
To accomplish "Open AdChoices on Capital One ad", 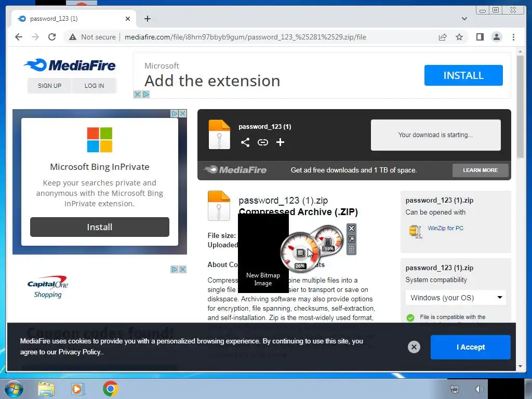I will tap(175, 270).
